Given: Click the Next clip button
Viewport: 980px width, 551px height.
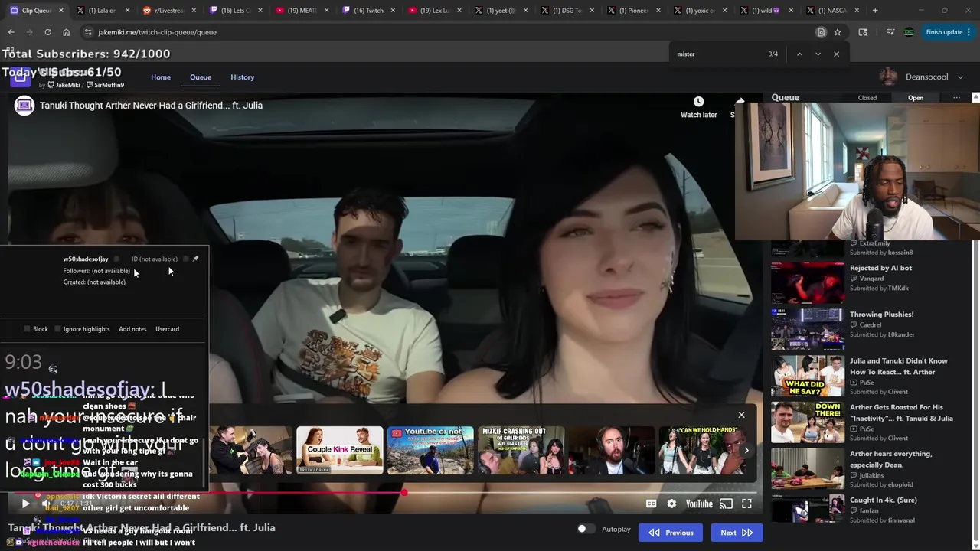Looking at the screenshot, I should (737, 533).
